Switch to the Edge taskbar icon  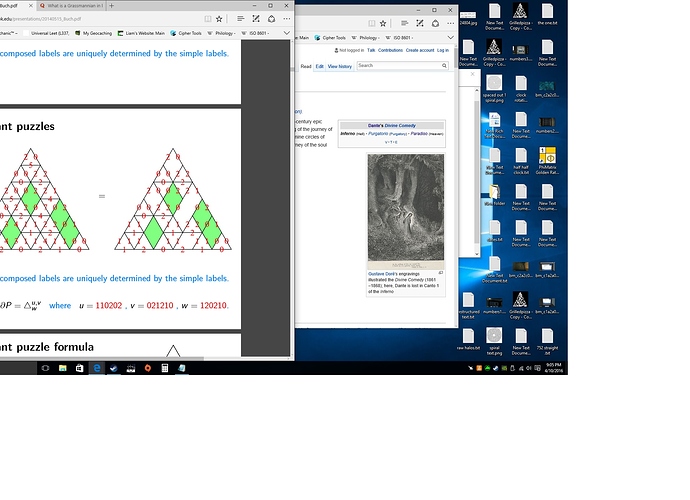click(x=96, y=368)
